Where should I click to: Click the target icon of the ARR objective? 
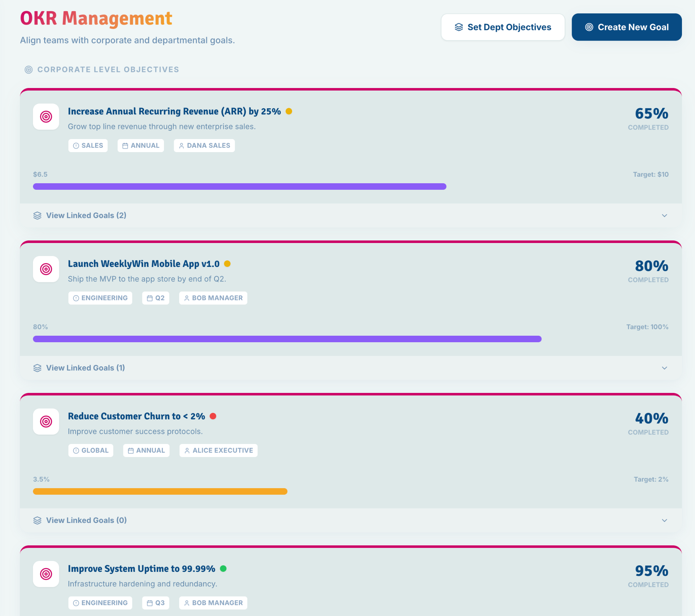click(46, 117)
